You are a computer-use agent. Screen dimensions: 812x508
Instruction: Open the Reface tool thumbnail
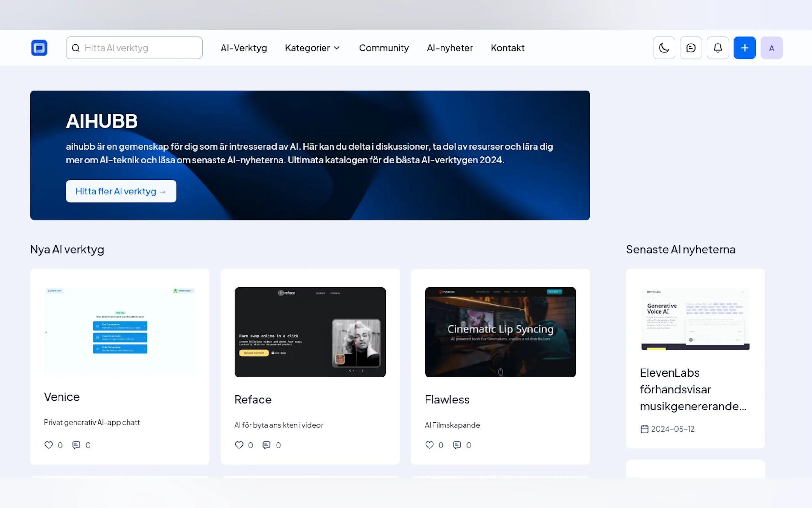click(310, 332)
